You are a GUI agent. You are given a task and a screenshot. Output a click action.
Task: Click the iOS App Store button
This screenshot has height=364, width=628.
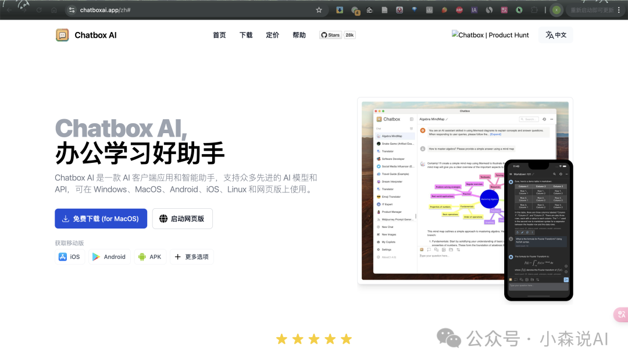point(70,256)
